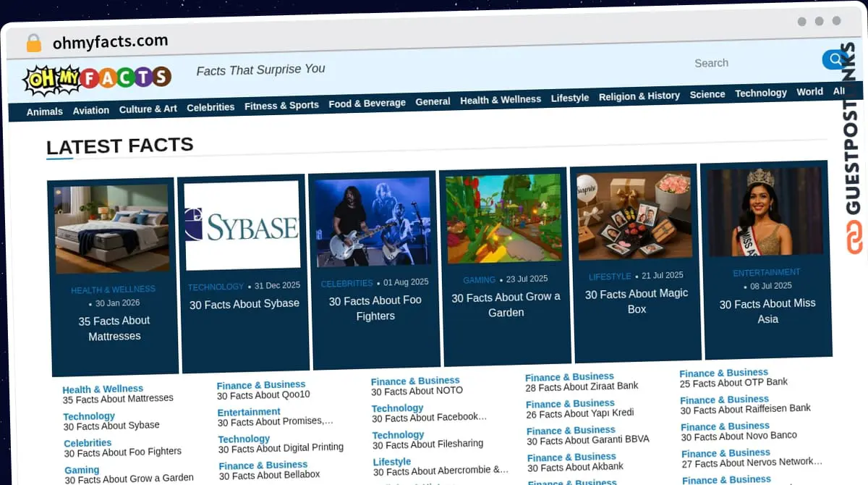Click the Magic Box gift image

point(634,215)
